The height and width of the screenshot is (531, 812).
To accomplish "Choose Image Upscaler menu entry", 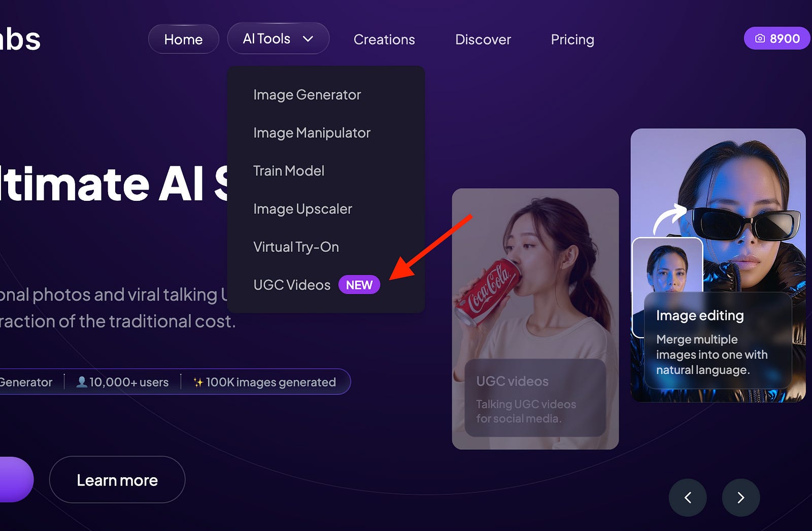I will (302, 209).
